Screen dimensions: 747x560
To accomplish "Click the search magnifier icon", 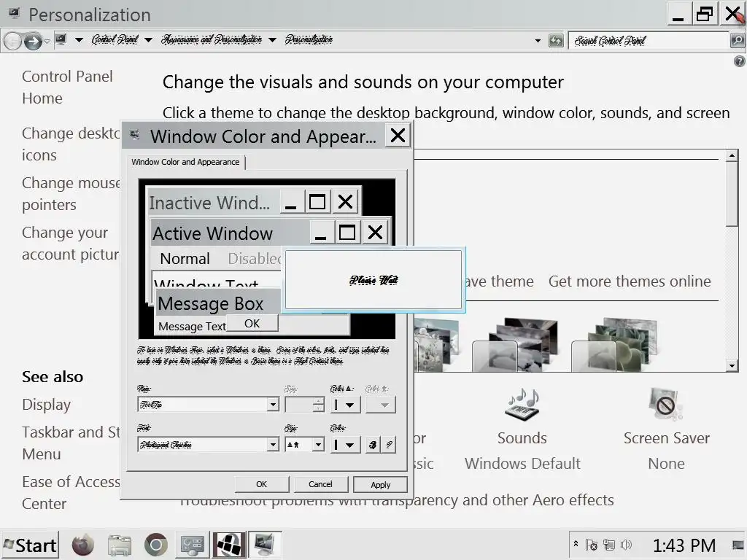I will point(737,41).
